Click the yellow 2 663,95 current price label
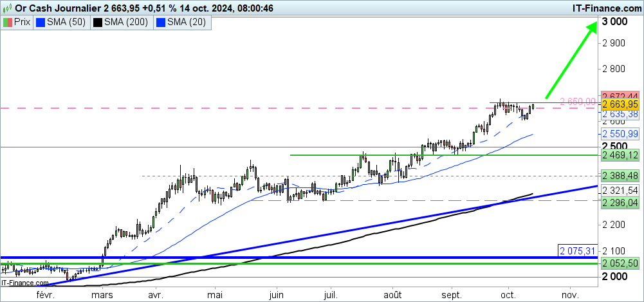The image size is (644, 302). 620,104
